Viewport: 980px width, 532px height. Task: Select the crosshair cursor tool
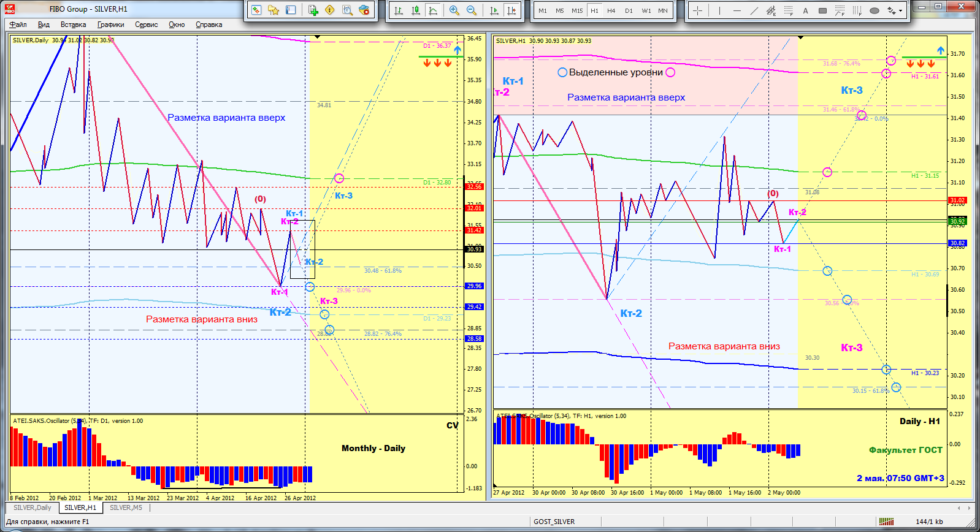[x=697, y=10]
